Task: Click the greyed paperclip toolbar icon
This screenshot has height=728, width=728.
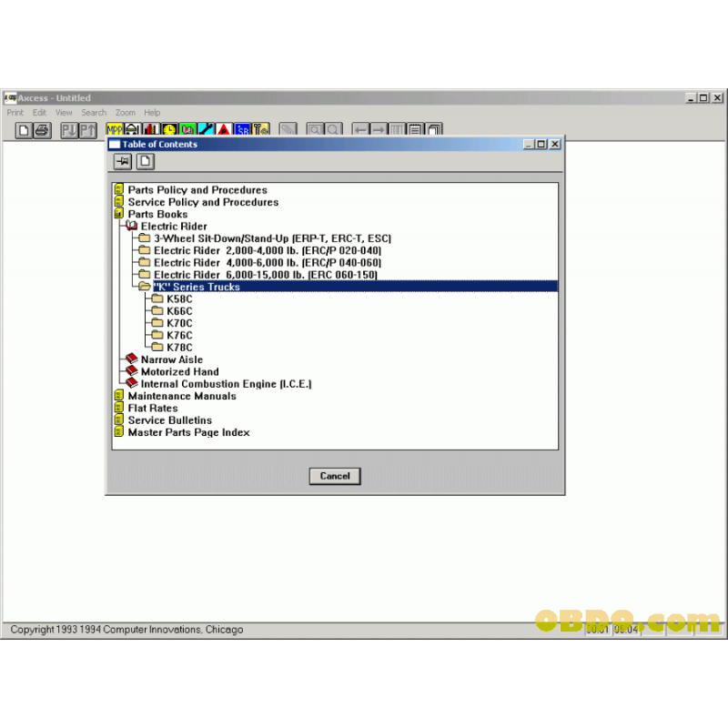Action: tap(288, 129)
